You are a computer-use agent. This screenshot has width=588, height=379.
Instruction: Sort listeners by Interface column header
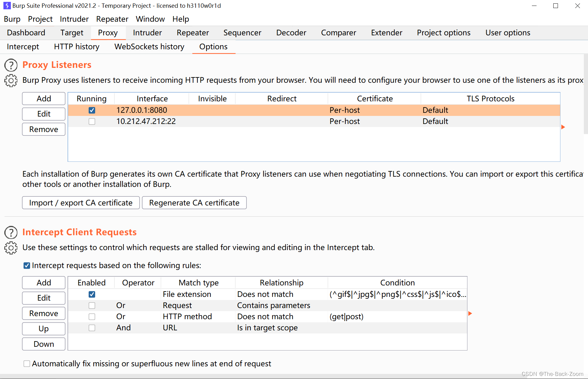[152, 99]
